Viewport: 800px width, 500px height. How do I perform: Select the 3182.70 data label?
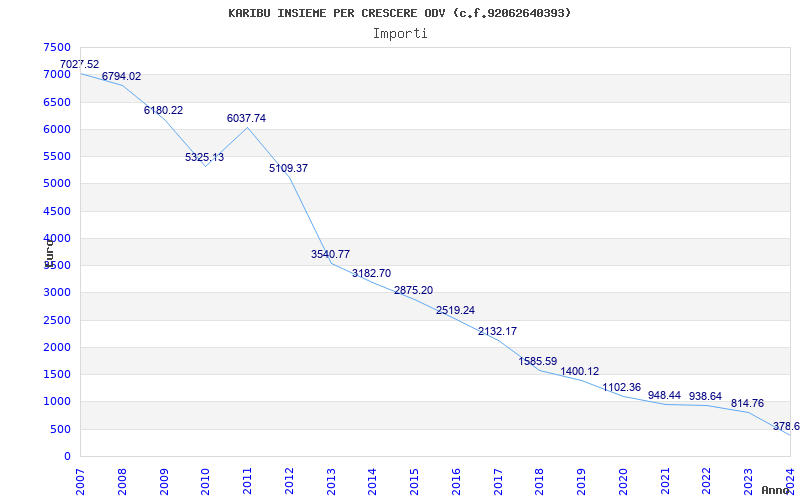coord(371,273)
